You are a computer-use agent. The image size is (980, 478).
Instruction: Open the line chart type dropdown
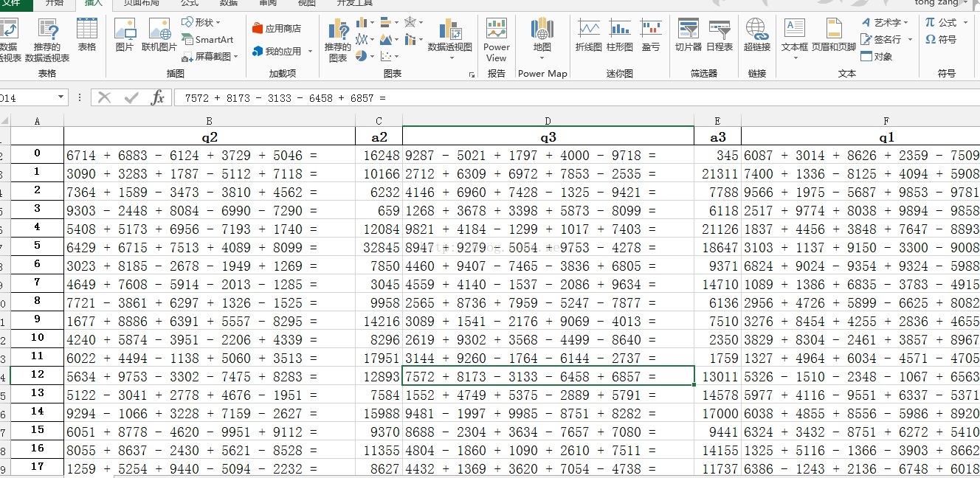371,39
